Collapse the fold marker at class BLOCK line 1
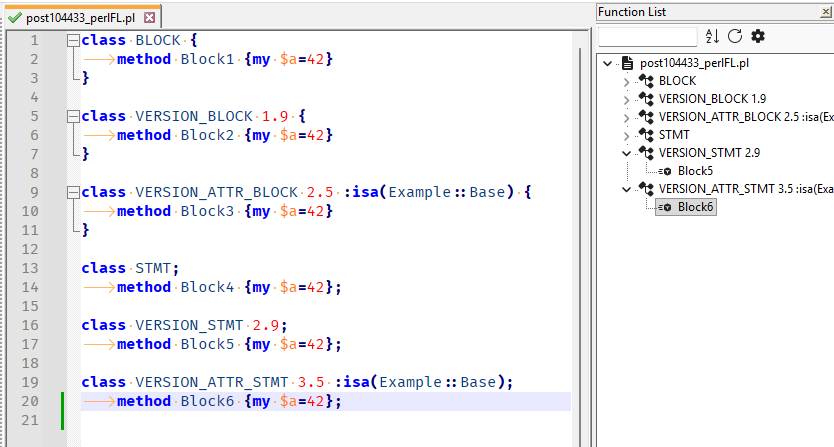Image resolution: width=834 pixels, height=447 pixels. click(73, 41)
